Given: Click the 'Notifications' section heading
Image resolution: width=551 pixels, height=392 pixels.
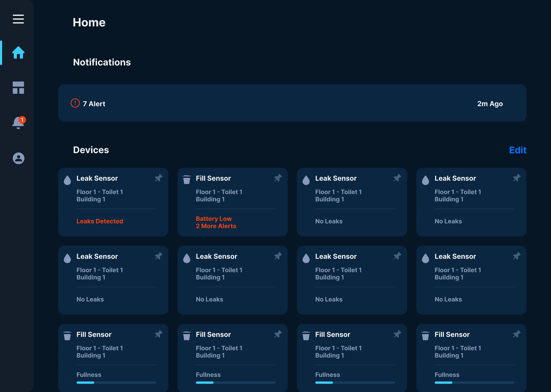Looking at the screenshot, I should [102, 62].
